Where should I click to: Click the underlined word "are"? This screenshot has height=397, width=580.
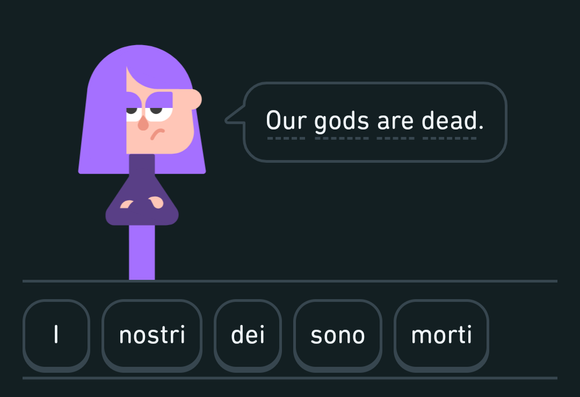395,122
